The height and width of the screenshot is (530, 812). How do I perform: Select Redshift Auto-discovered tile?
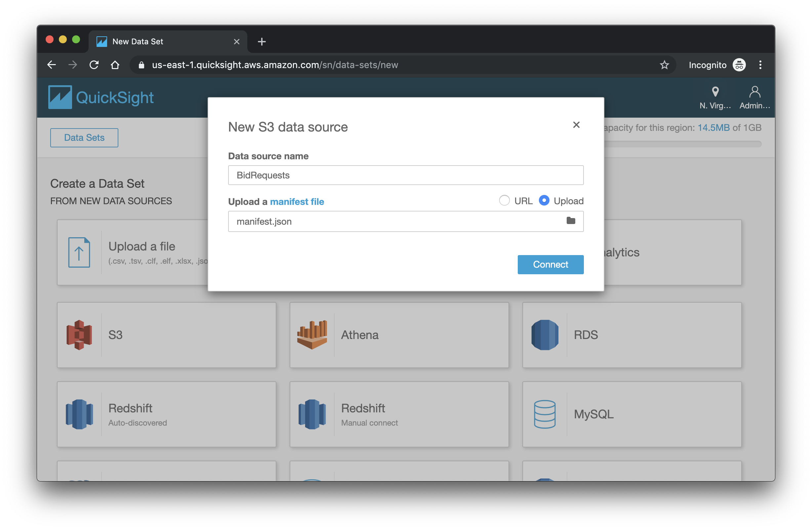166,414
